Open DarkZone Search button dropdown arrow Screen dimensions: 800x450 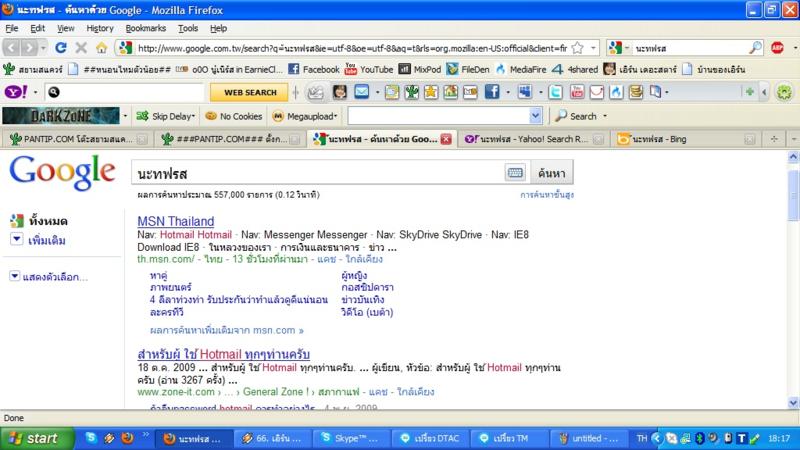point(605,116)
